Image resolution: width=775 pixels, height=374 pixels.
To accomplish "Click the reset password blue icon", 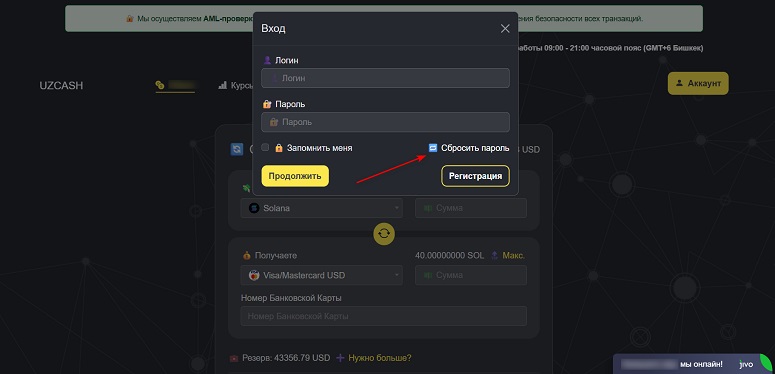I will tap(433, 148).
